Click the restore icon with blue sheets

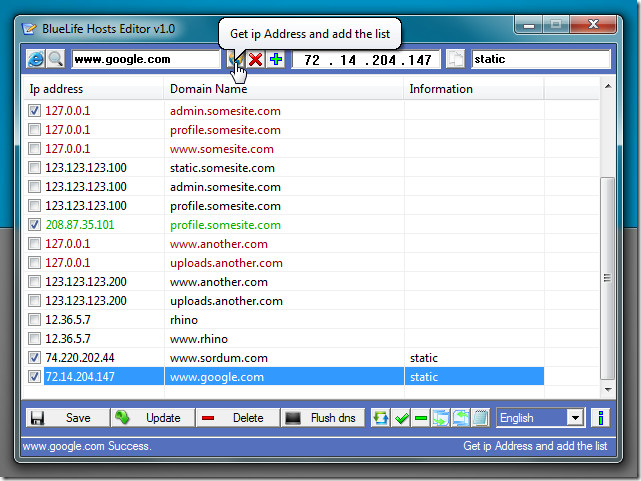point(461,418)
